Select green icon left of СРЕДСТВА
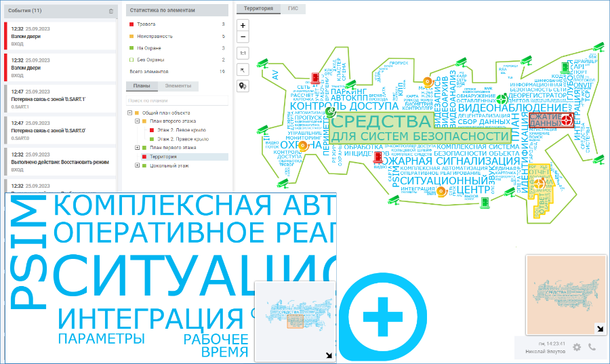The image size is (610, 364). coord(331,113)
